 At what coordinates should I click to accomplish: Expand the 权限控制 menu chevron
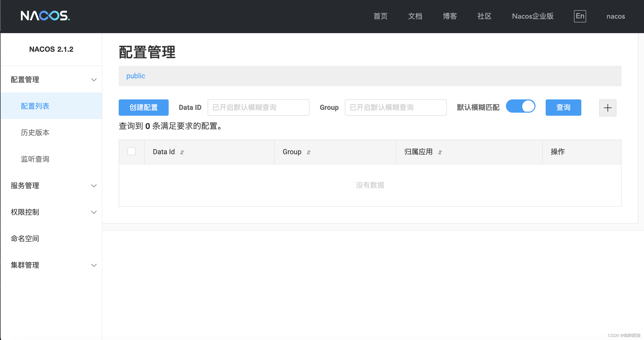(x=94, y=212)
